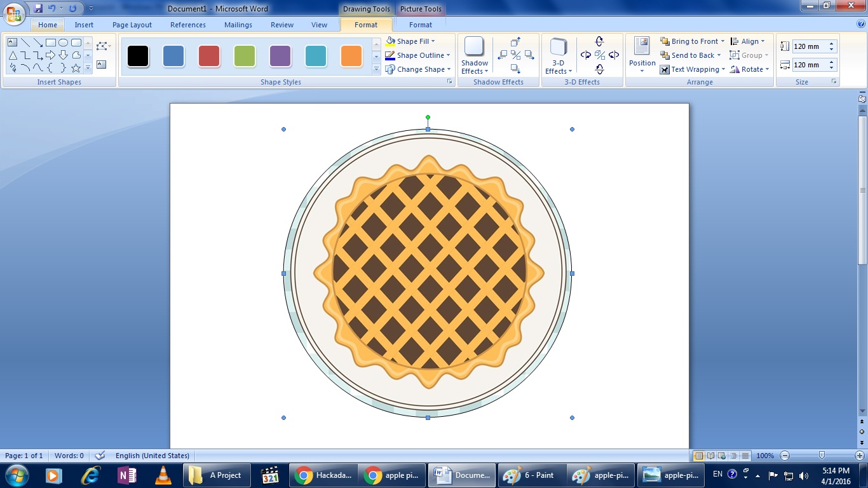Move the zoom slider handle
The image size is (868, 488).
[822, 456]
